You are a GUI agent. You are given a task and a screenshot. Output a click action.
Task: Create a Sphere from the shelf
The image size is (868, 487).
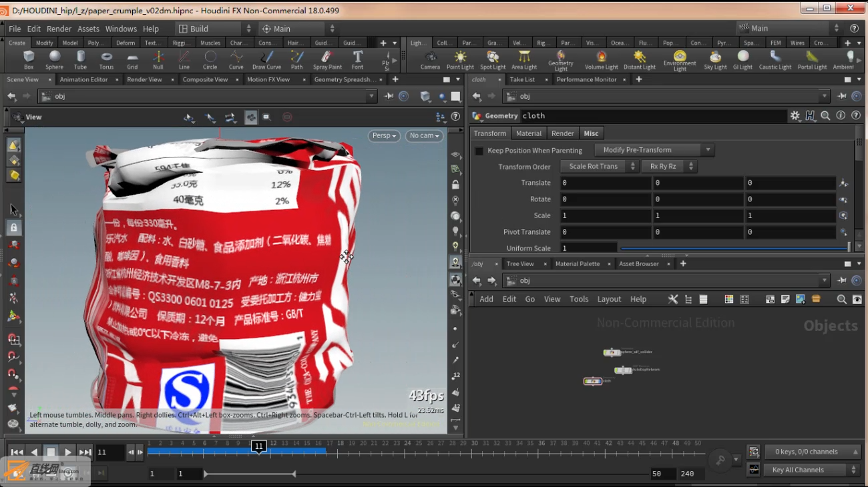55,60
